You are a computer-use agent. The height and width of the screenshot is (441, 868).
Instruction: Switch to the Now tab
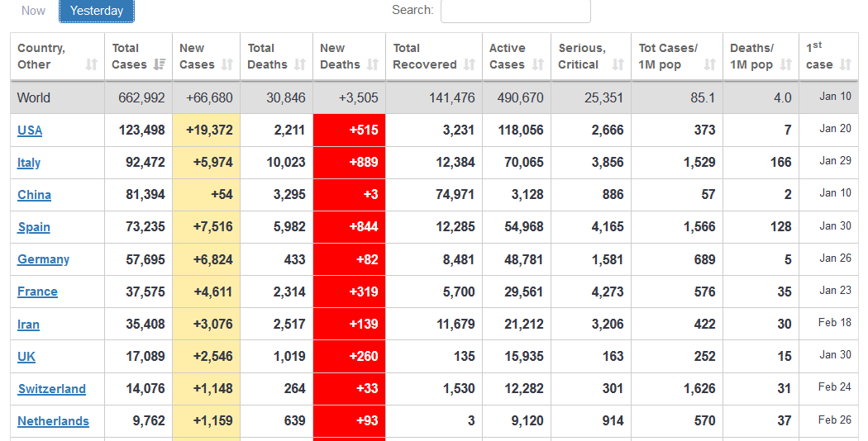(x=34, y=11)
